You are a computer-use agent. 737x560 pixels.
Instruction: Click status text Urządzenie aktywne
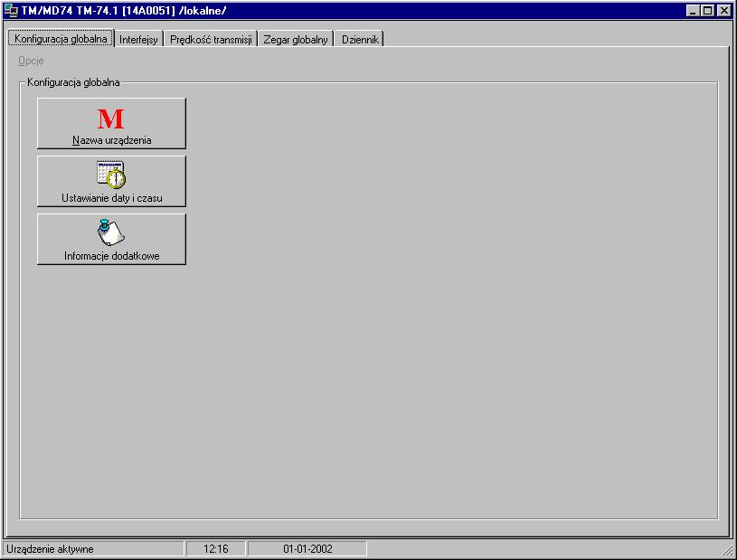[50, 549]
